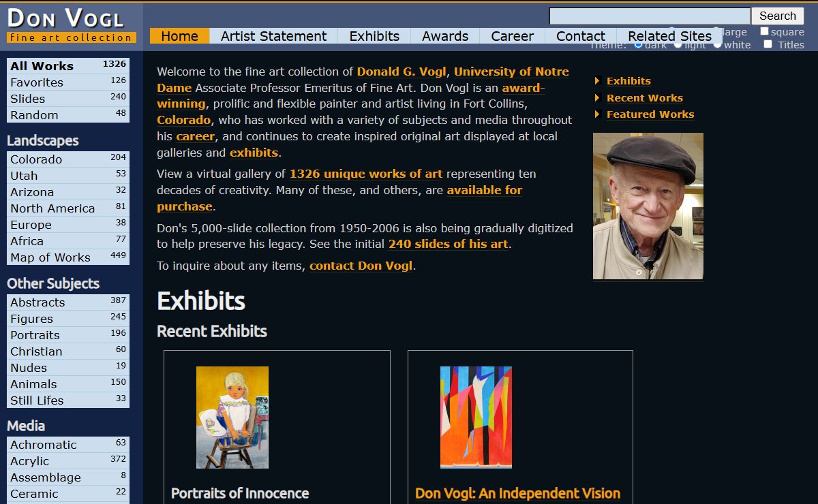Open the Career tab
Screen dimensions: 818x504
pos(513,36)
